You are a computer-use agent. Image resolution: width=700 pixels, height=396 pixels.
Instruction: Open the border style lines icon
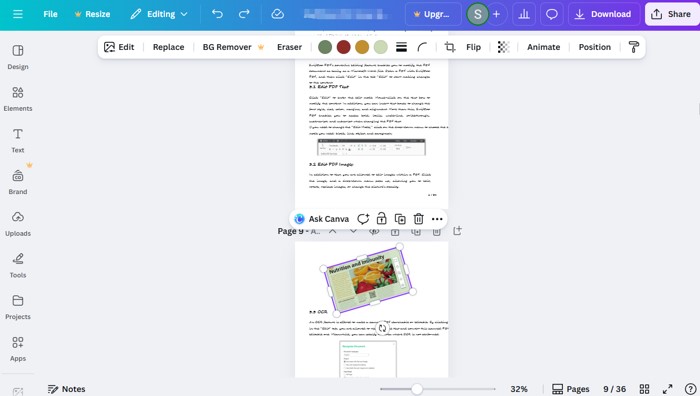click(401, 47)
